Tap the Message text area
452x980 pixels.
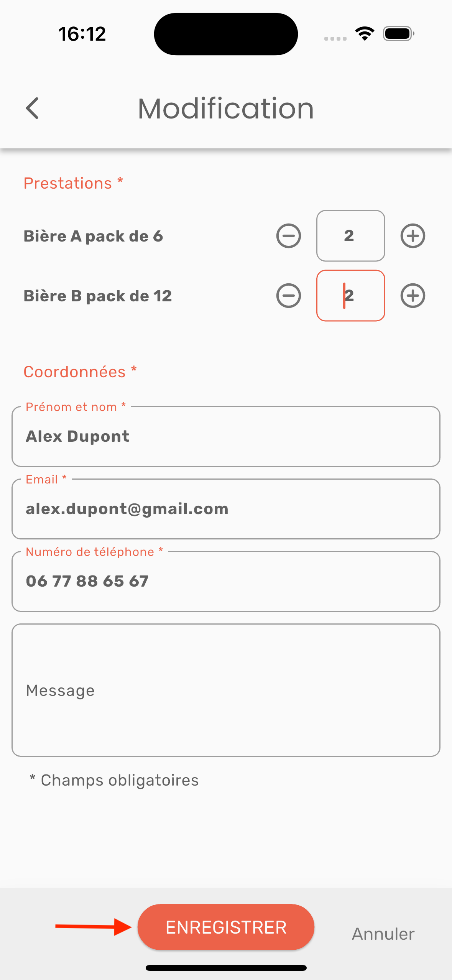click(226, 690)
